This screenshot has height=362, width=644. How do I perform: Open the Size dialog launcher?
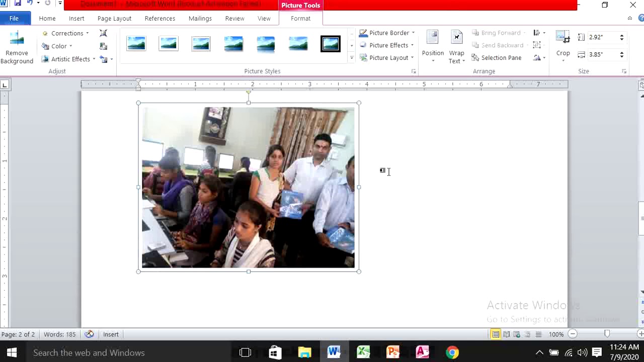624,71
